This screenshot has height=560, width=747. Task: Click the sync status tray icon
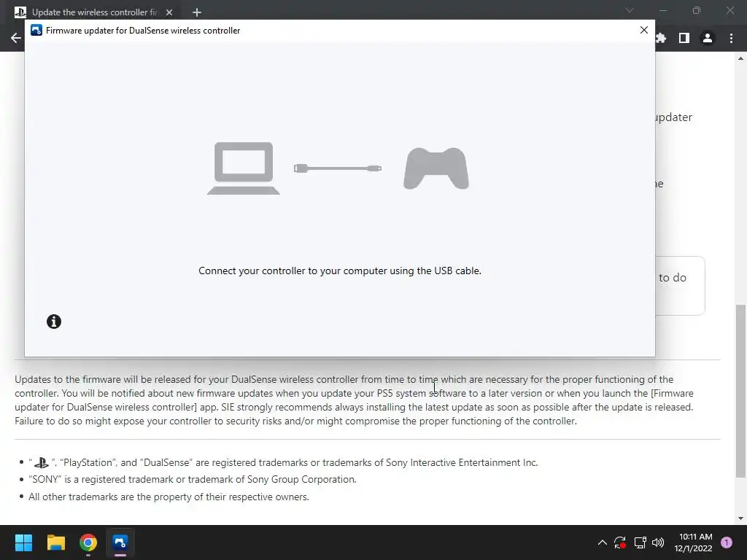pyautogui.click(x=620, y=542)
